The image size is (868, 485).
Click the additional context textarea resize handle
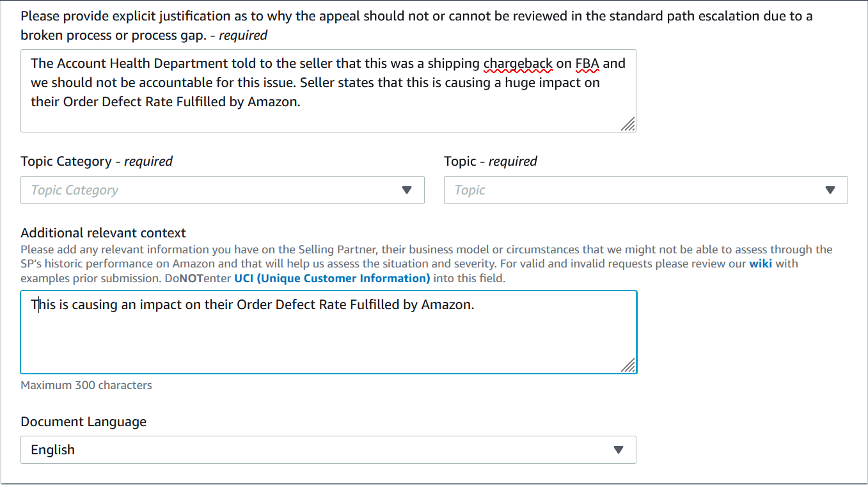coord(629,365)
